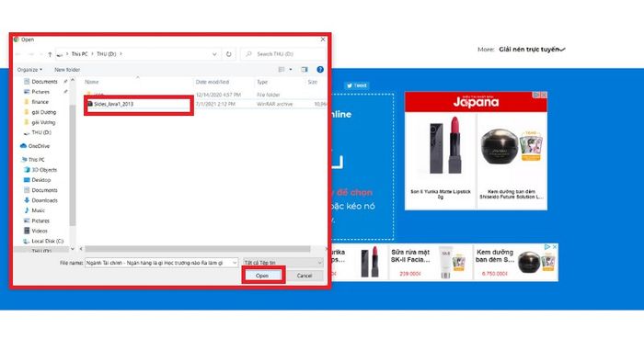This screenshot has width=644, height=362.
Task: Expand the File name dropdown arrow
Action: point(235,263)
